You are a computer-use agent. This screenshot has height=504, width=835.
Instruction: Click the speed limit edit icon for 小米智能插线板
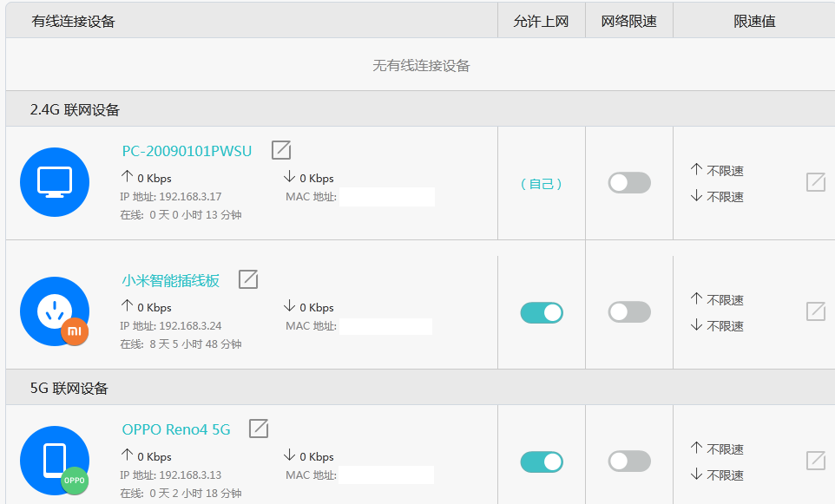click(815, 311)
